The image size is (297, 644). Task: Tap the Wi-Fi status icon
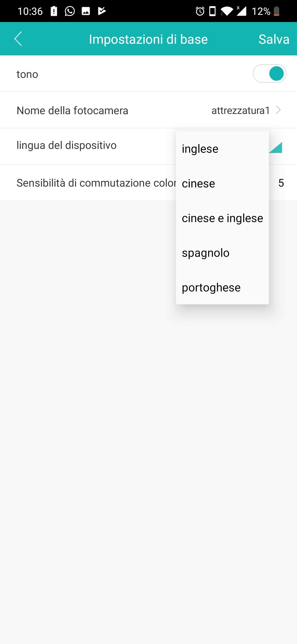[226, 11]
